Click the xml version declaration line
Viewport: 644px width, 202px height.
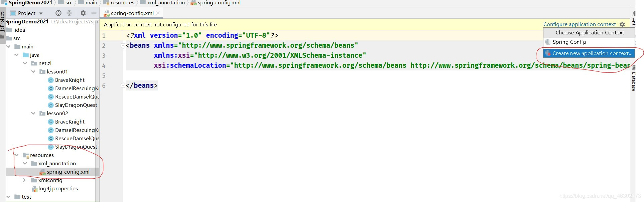(202, 35)
